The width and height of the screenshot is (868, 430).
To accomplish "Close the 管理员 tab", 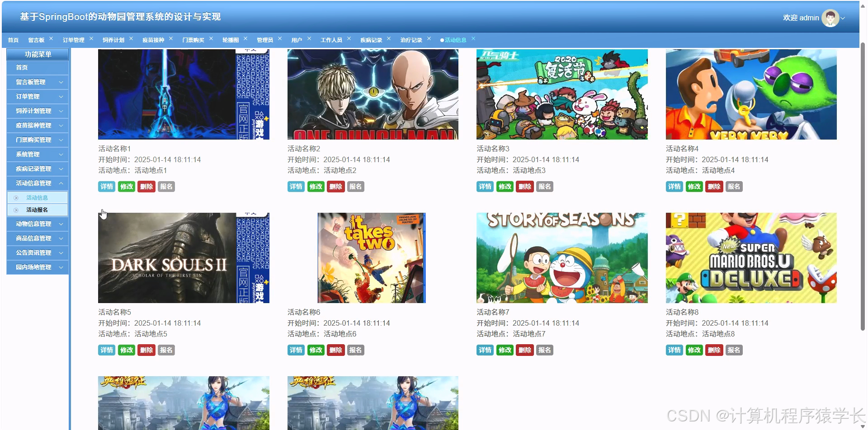I will (x=280, y=38).
